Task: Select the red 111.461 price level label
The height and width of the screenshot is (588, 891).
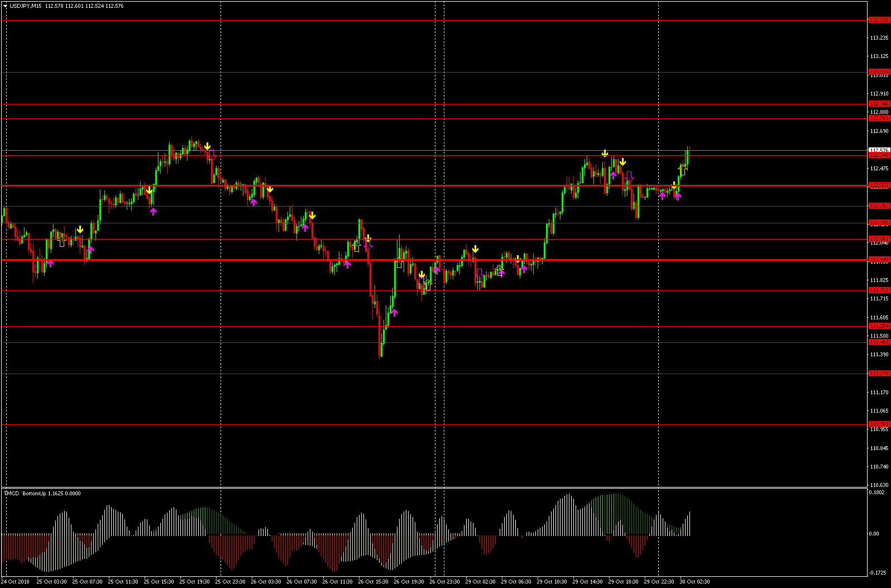Action: point(879,342)
